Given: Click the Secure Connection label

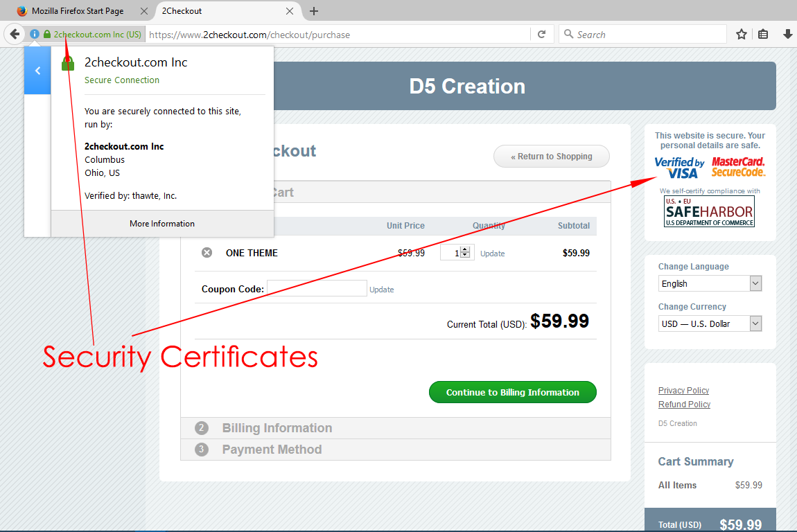Looking at the screenshot, I should [x=122, y=80].
